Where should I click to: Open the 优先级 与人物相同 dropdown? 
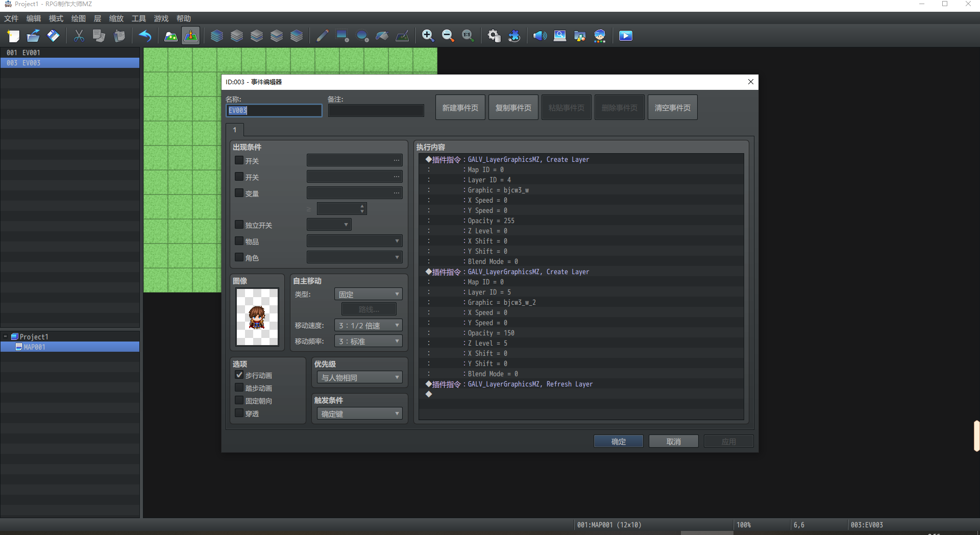tap(360, 378)
